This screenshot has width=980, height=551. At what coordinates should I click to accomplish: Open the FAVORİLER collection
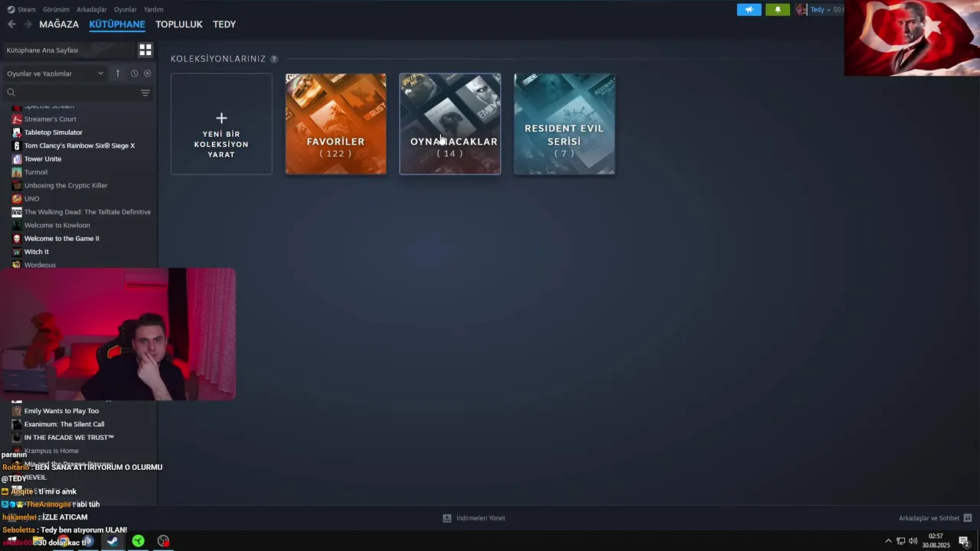point(335,124)
